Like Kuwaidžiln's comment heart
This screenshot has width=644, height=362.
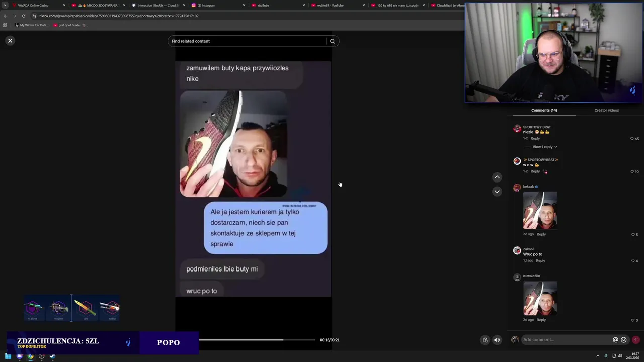(x=632, y=320)
